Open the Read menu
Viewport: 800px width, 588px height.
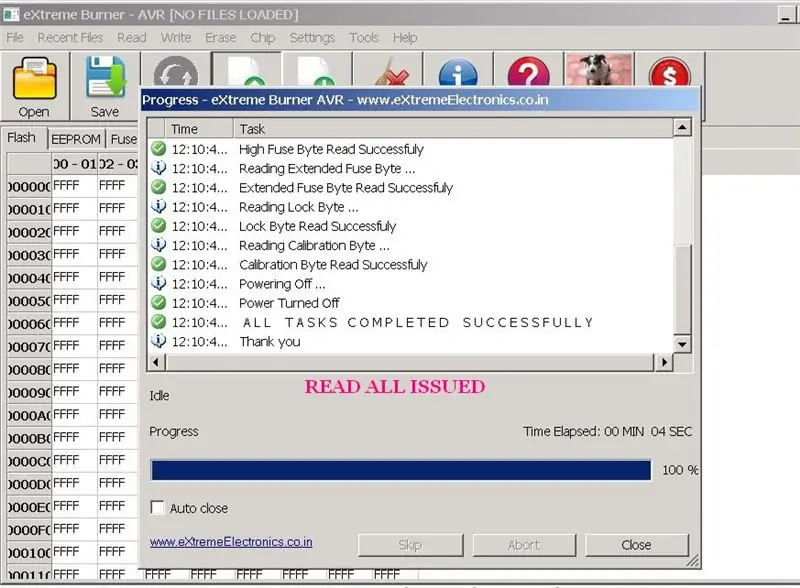pyautogui.click(x=132, y=38)
